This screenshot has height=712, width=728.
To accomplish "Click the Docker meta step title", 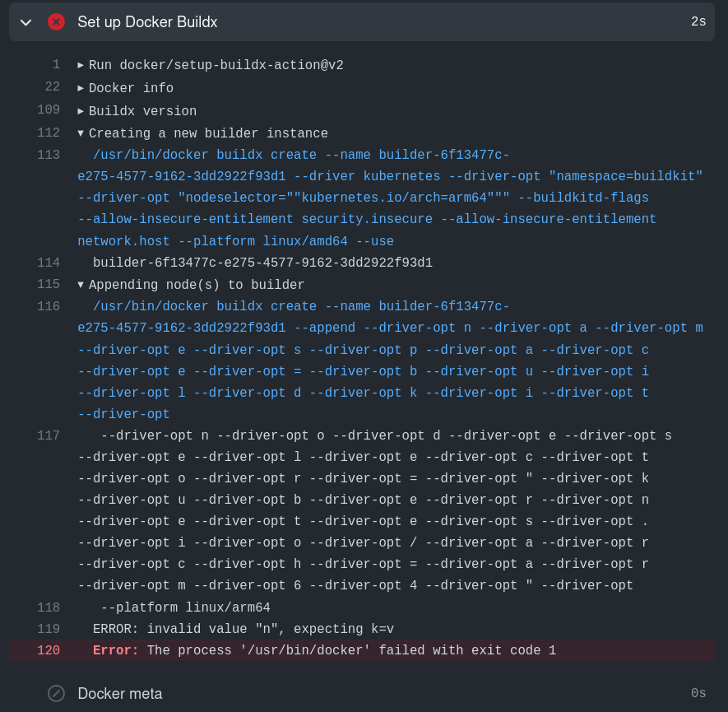I will pyautogui.click(x=120, y=694).
